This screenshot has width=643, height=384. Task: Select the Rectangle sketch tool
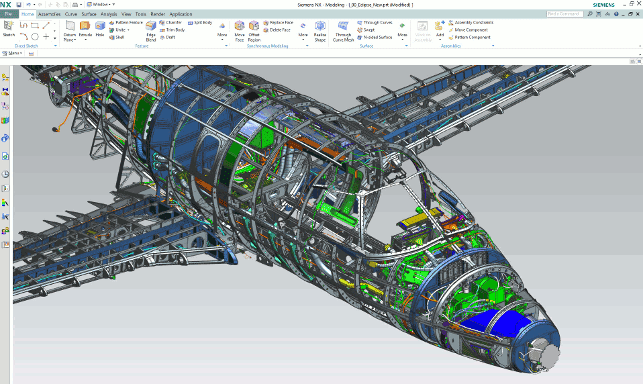click(35, 25)
